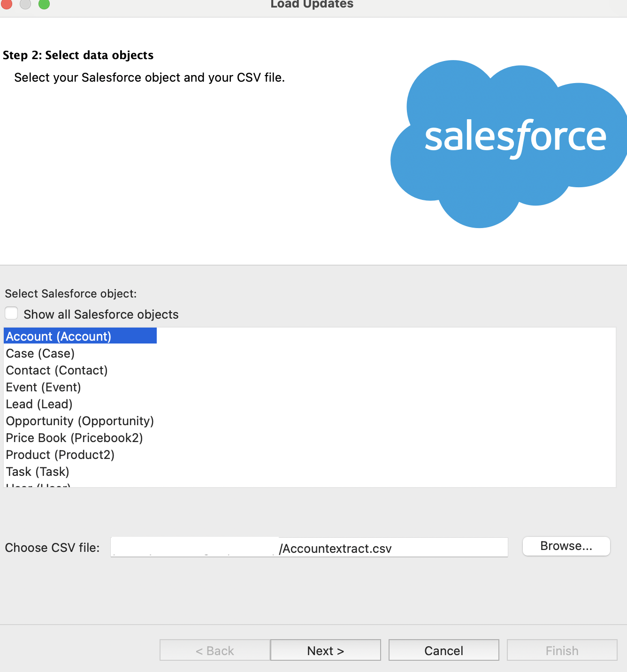This screenshot has height=672, width=627.
Task: Pick Event (Event) from the list
Action: point(43,387)
